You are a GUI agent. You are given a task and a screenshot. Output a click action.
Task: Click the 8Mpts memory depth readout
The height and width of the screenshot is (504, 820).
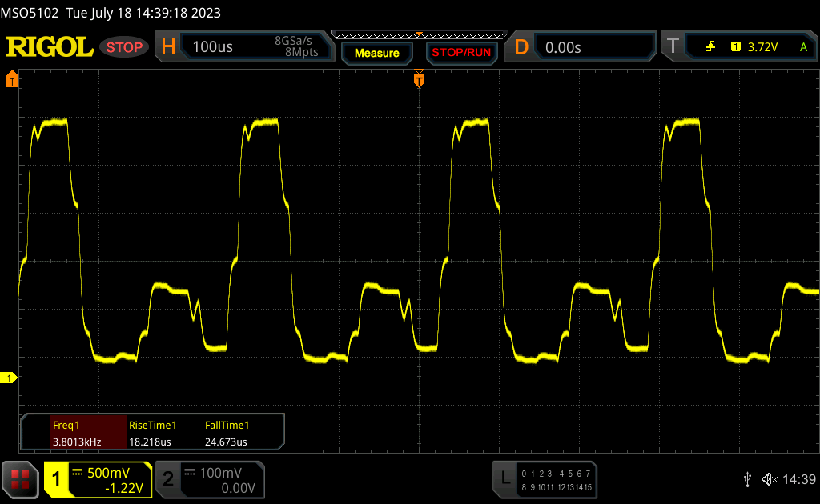[301, 52]
